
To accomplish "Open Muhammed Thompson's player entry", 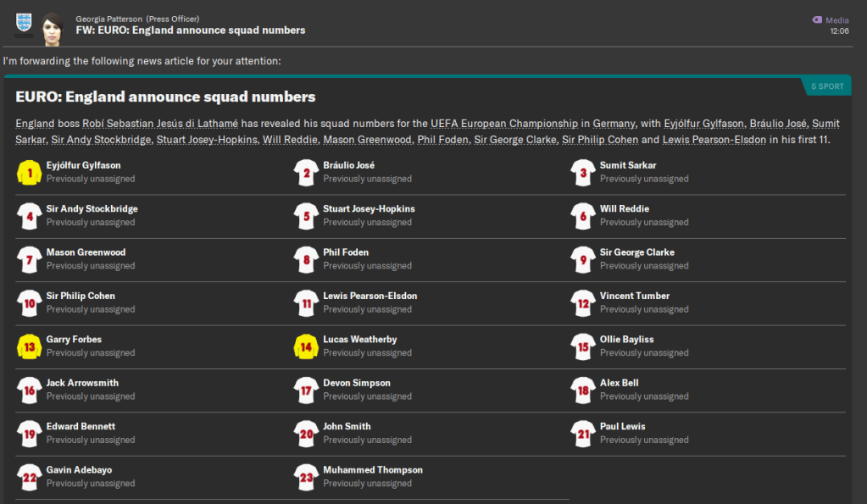I will click(373, 470).
